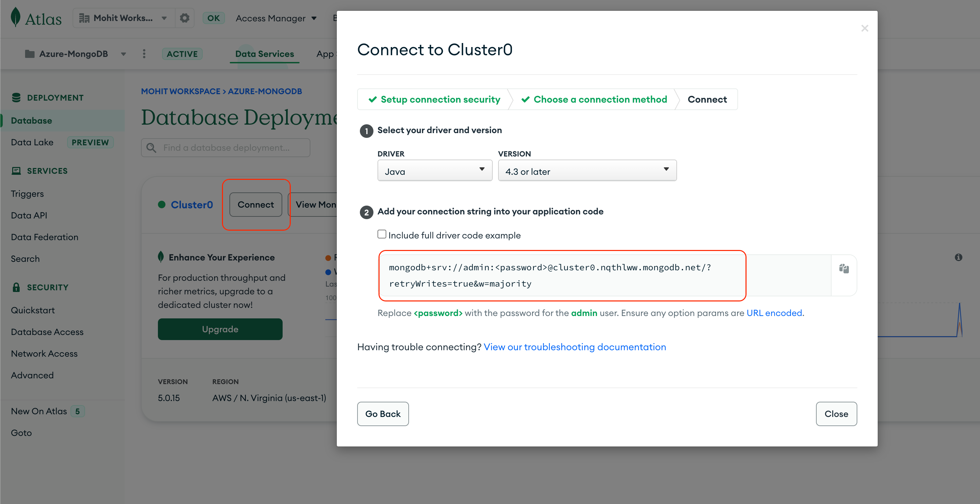Click the search magnifier in deployment search bar
Image resolution: width=980 pixels, height=504 pixels.
(x=151, y=148)
